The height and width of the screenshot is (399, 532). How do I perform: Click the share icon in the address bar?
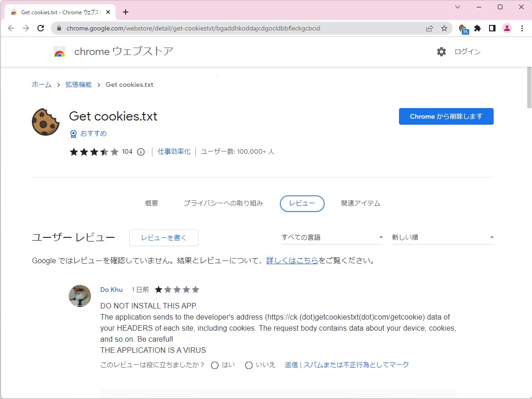(429, 28)
